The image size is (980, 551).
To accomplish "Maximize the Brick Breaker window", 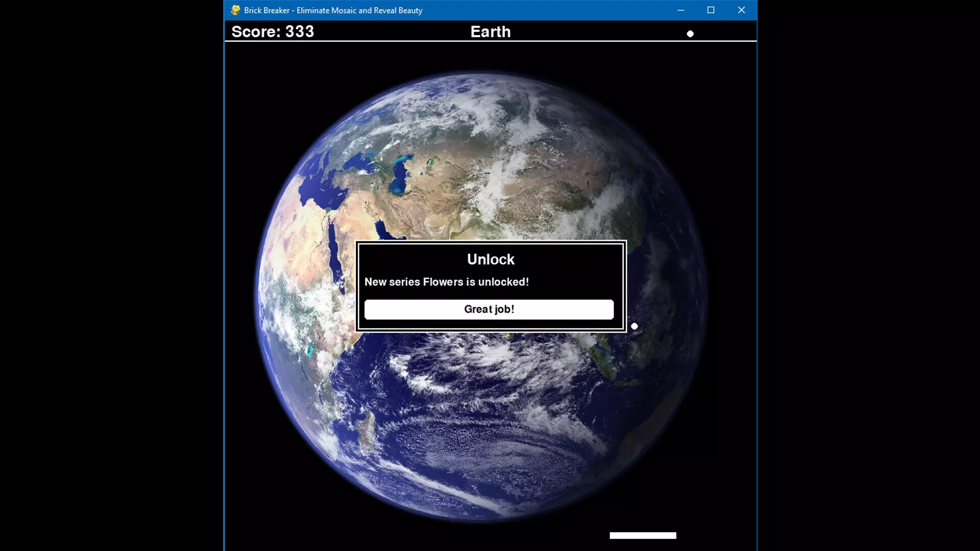I will (710, 10).
